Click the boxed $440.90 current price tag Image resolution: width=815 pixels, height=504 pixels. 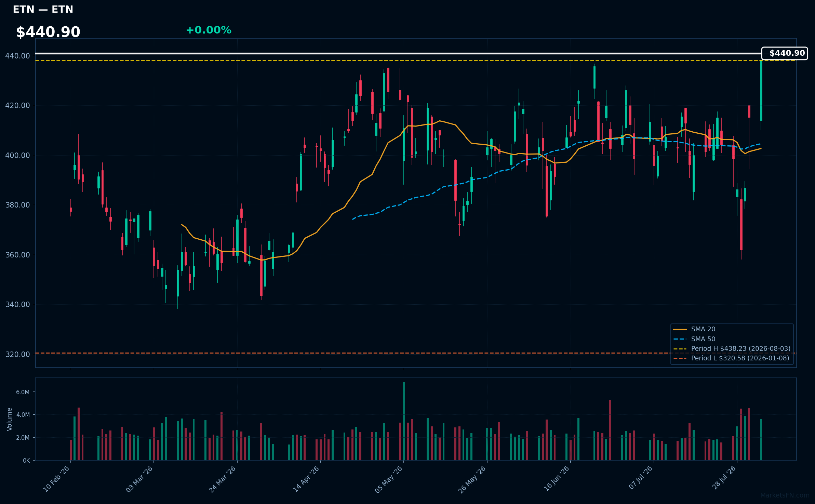[x=785, y=53]
